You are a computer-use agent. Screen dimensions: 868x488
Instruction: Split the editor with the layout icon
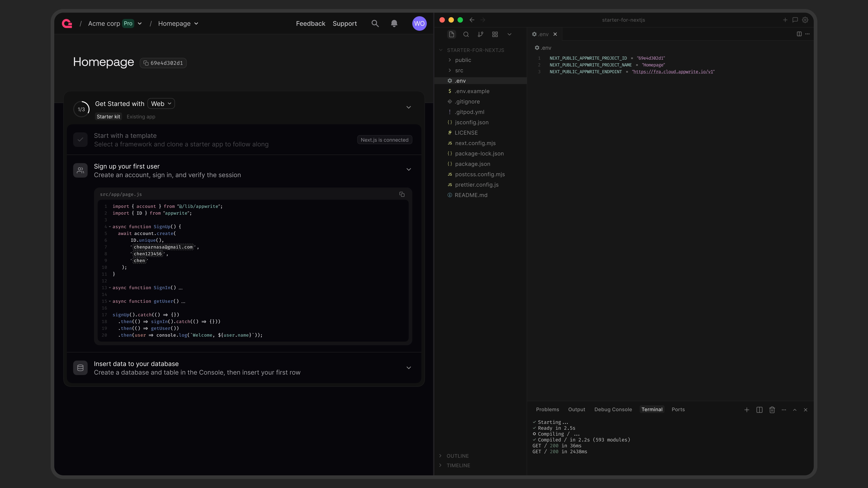point(799,34)
